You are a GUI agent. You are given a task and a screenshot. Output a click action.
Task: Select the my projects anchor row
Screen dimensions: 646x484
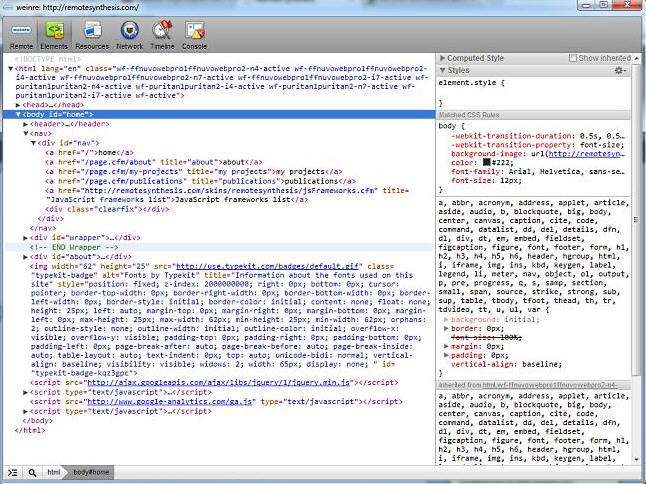tap(194, 171)
